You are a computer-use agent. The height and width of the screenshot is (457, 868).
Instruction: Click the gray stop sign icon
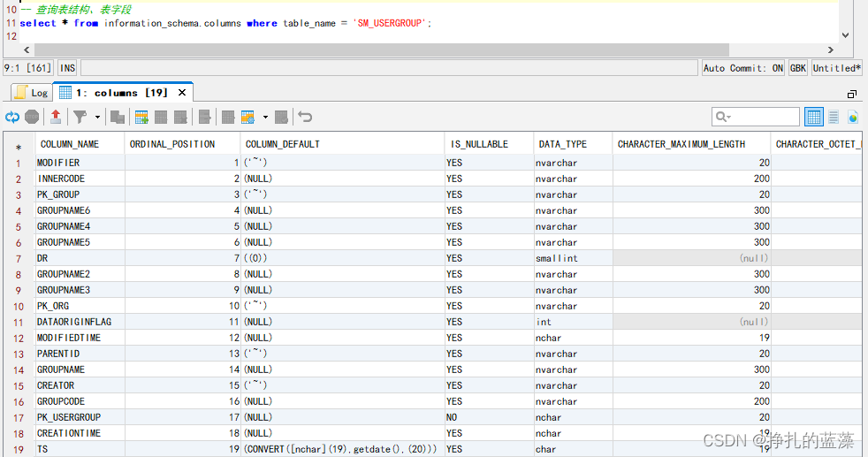click(32, 117)
